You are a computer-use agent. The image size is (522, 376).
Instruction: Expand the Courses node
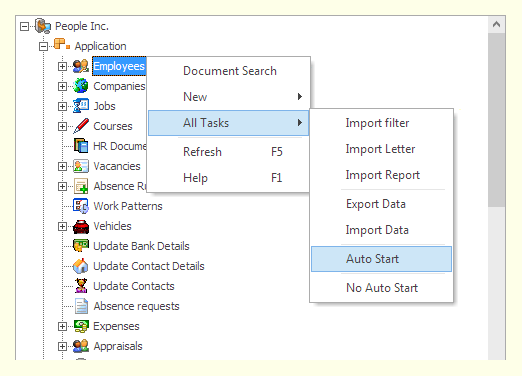pos(62,126)
